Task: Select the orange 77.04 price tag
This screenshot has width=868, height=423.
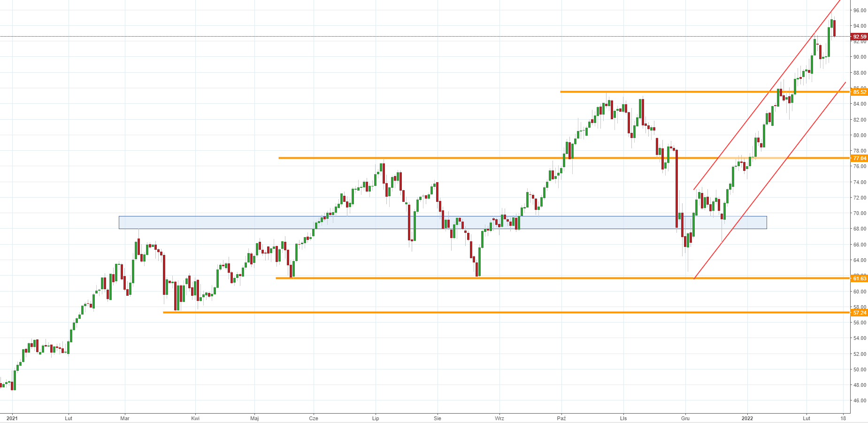Action: point(859,158)
